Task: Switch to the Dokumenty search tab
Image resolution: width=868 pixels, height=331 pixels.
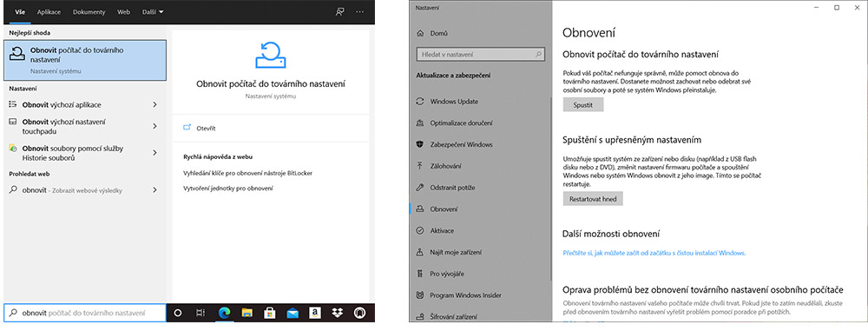Action: pos(89,11)
